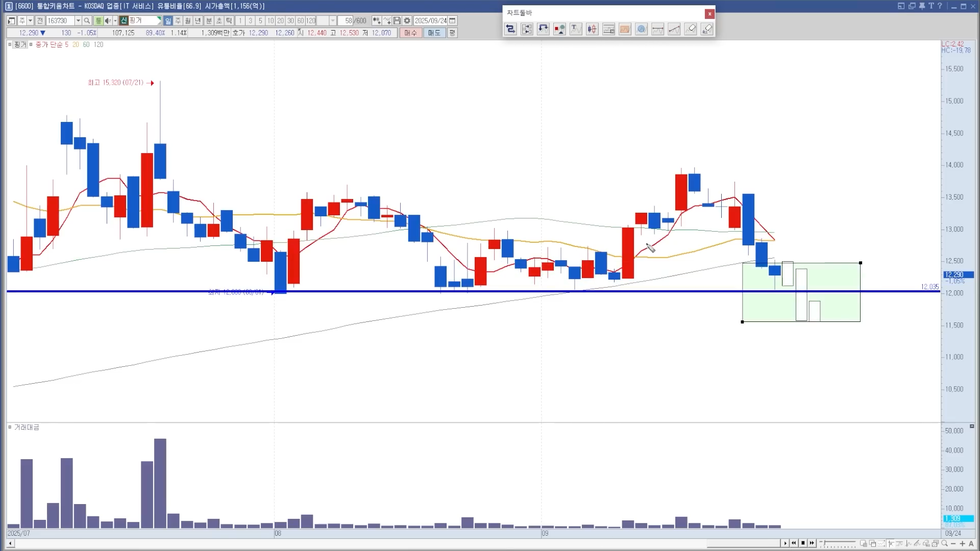Select the text annotation chart tool
Screen dimensions: 980x551
(x=576, y=29)
